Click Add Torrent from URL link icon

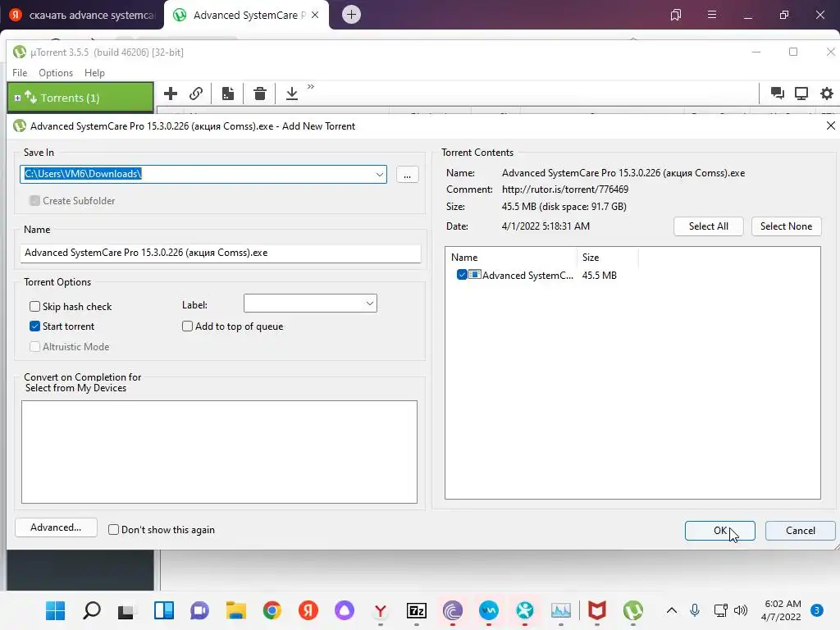click(196, 94)
